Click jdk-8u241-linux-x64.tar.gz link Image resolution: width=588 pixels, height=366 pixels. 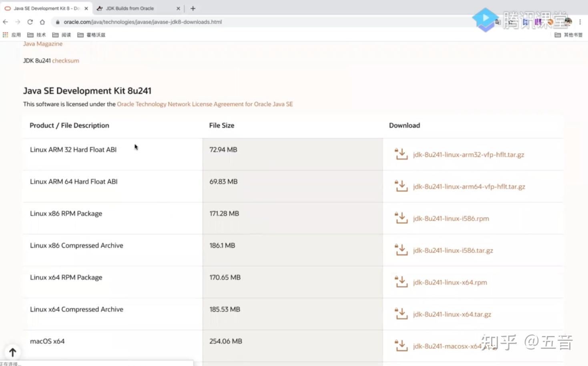click(452, 315)
